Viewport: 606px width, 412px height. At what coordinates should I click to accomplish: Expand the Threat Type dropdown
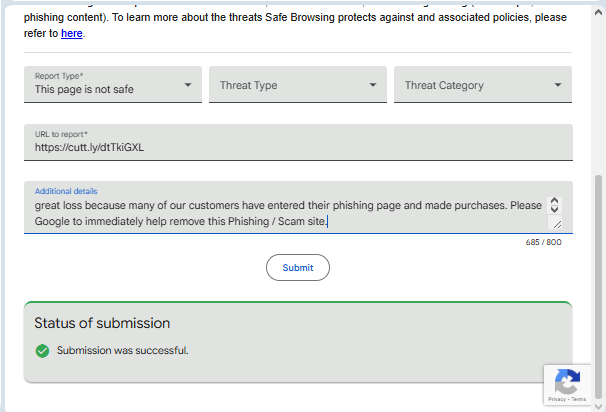[x=297, y=85]
